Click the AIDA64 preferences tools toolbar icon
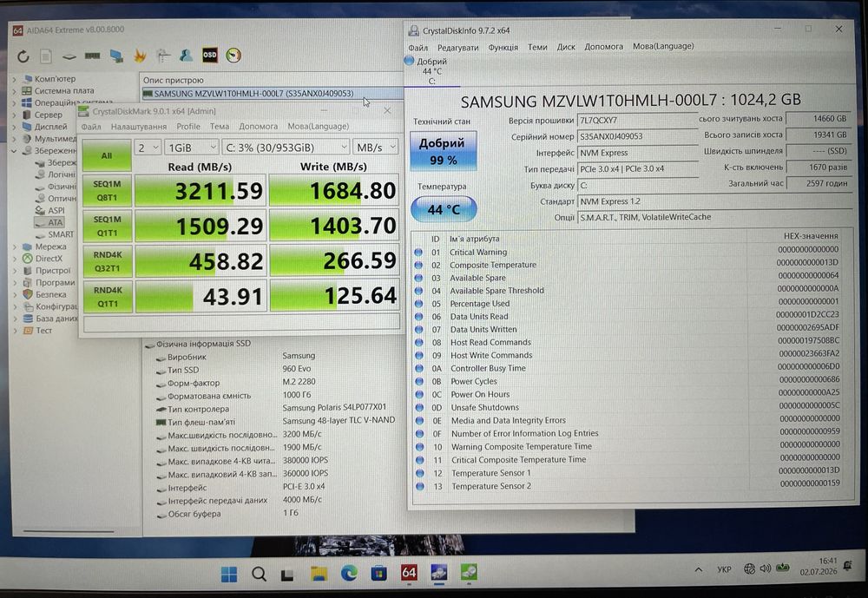868x598 pixels. (x=163, y=56)
